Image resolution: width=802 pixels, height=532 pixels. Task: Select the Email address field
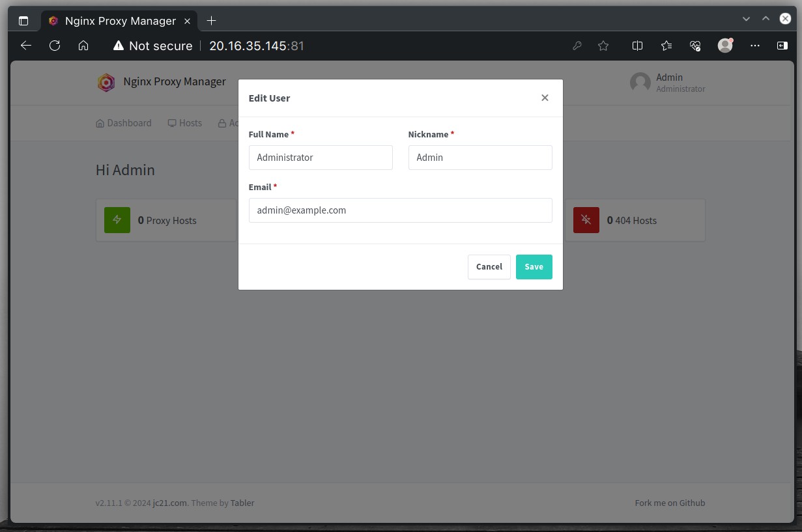pos(401,210)
